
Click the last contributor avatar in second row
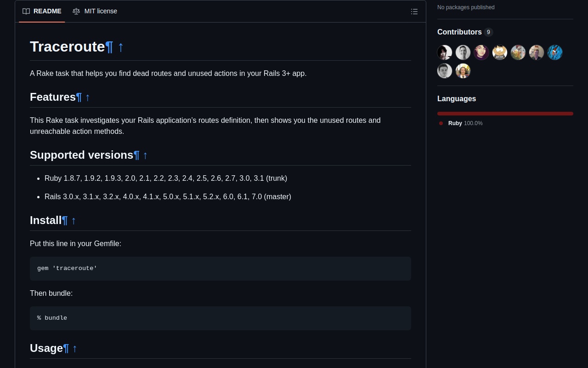click(x=463, y=71)
